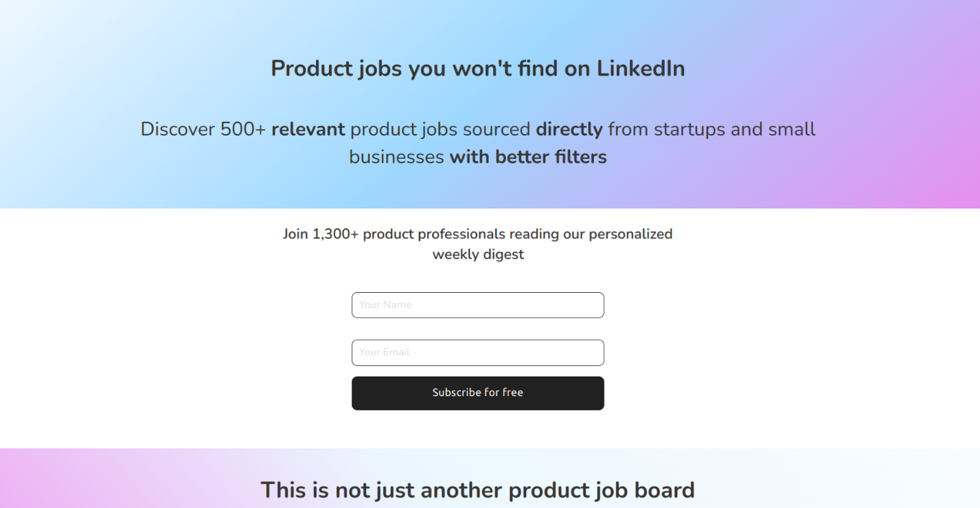Viewport: 980px width, 508px height.
Task: Select the word LinkedIn in the headline
Action: tap(640, 69)
